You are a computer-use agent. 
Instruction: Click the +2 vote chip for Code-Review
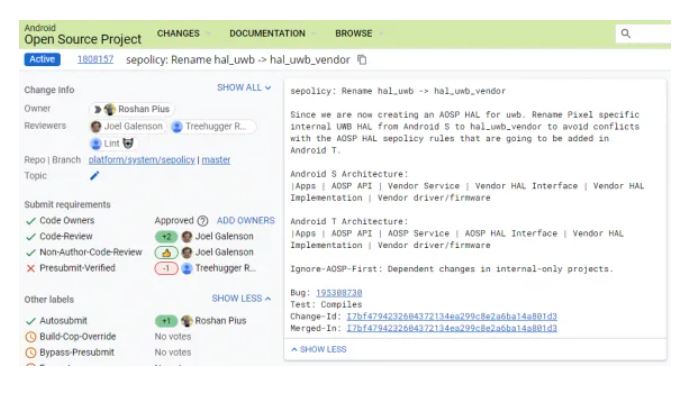pos(166,237)
